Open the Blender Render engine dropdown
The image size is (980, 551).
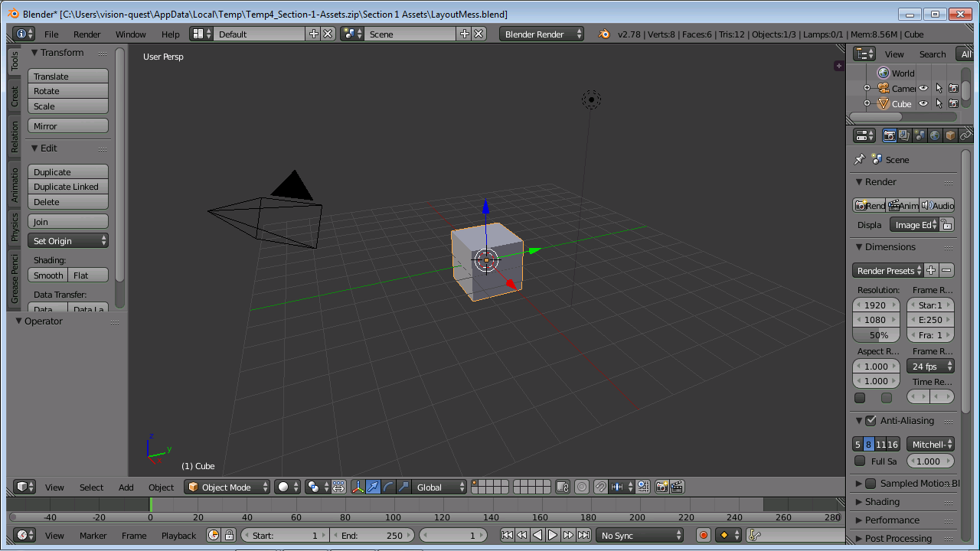pyautogui.click(x=541, y=34)
